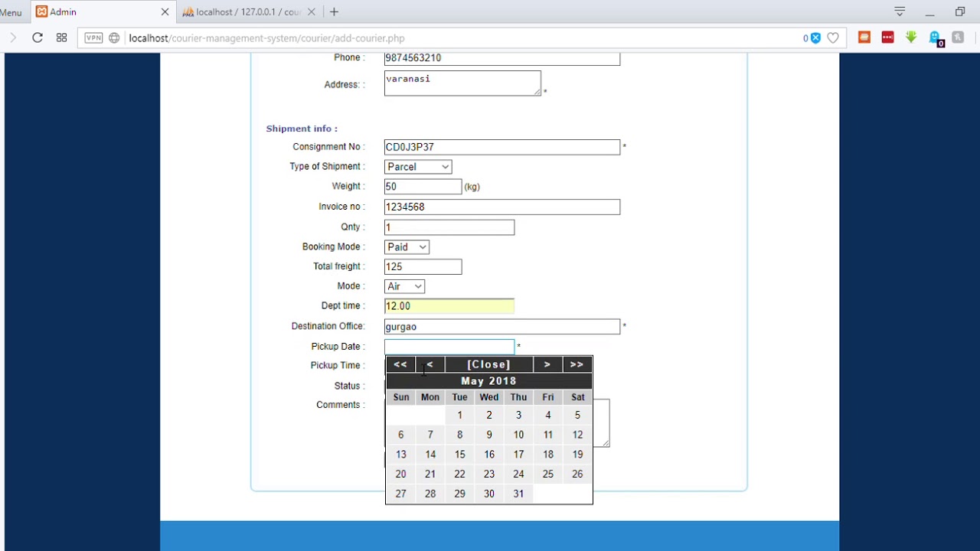Click the globe site info icon
Viewport: 980px width, 551px height.
(114, 37)
